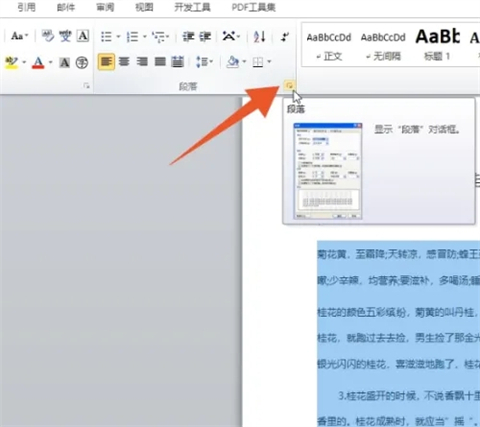480x427 pixels.
Task: Decrease indent of the paragraph
Action: (188, 36)
